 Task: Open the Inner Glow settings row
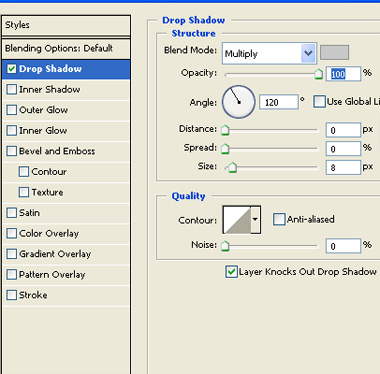pos(66,131)
